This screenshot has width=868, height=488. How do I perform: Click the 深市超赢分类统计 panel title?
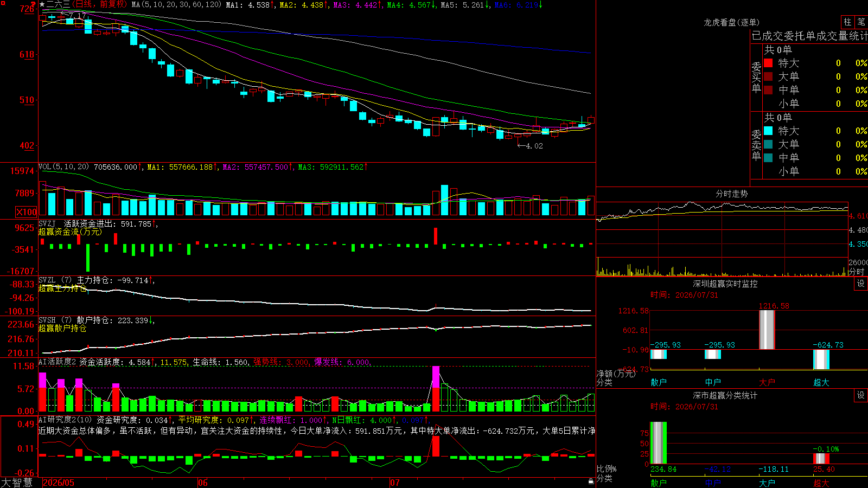click(x=725, y=395)
